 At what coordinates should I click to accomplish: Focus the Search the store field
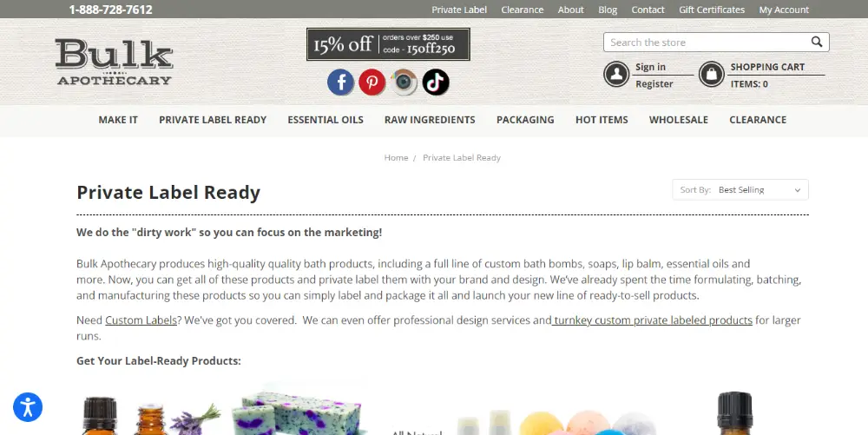[707, 42]
